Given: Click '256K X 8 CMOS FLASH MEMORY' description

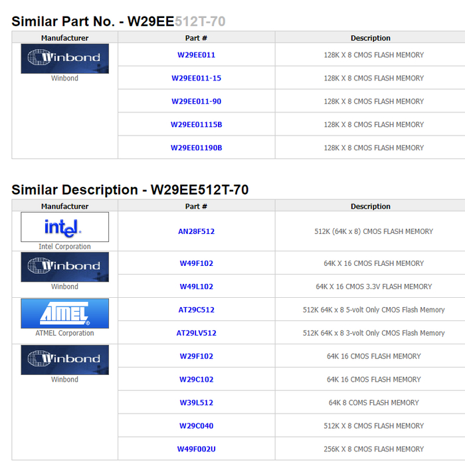Looking at the screenshot, I should coord(374,449).
